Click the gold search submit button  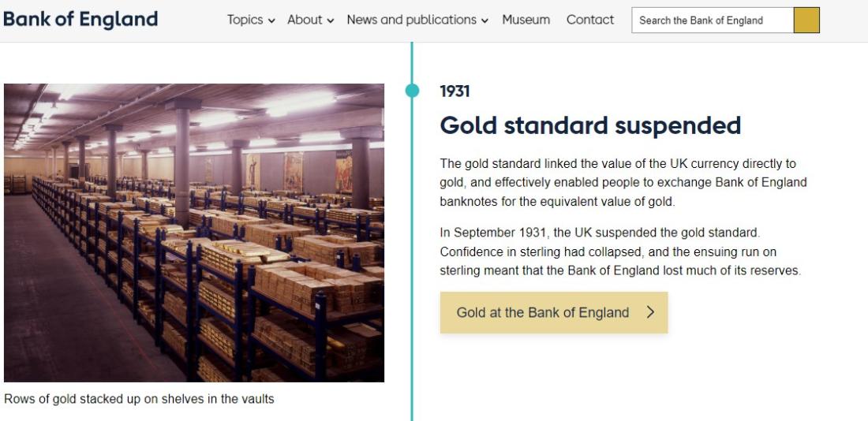(806, 20)
